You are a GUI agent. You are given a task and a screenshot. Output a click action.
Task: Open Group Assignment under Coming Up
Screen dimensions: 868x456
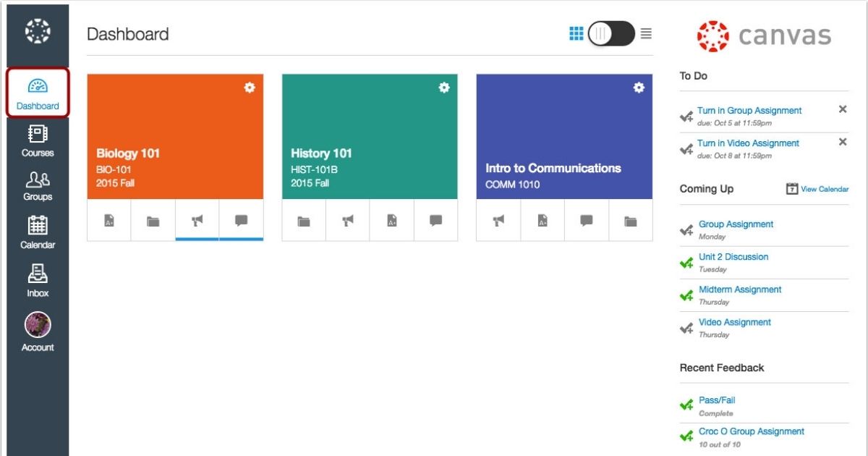736,224
